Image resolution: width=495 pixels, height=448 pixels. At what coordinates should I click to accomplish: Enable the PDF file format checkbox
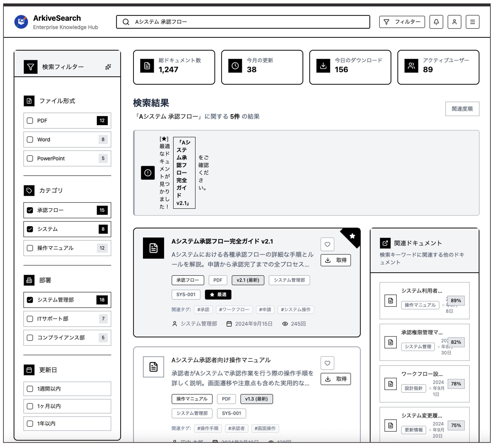pyautogui.click(x=30, y=121)
